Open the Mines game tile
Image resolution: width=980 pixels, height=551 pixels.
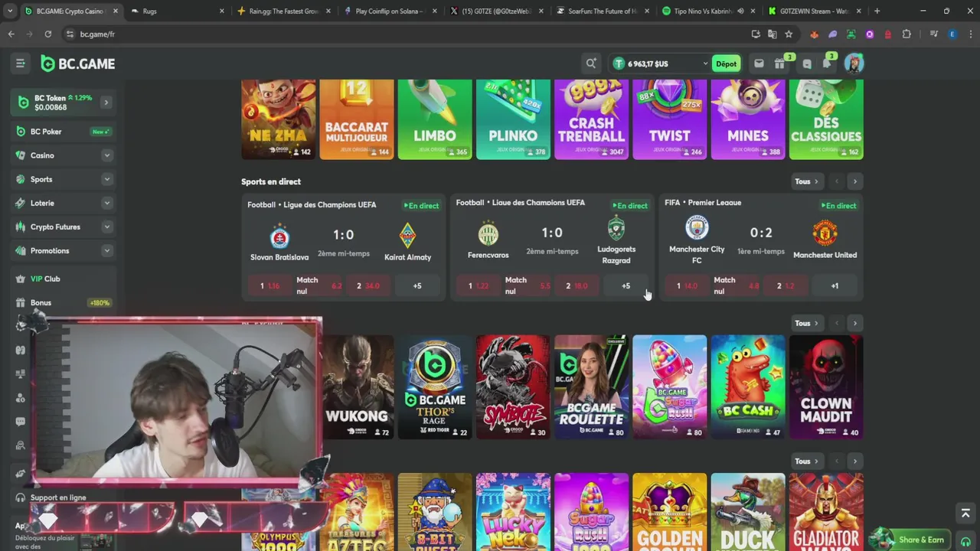click(747, 119)
